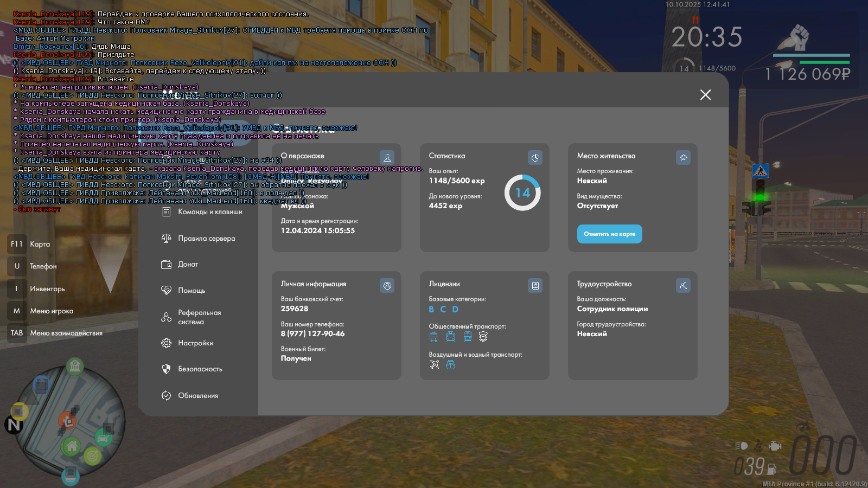Click license category C
The height and width of the screenshot is (488, 868).
(443, 309)
